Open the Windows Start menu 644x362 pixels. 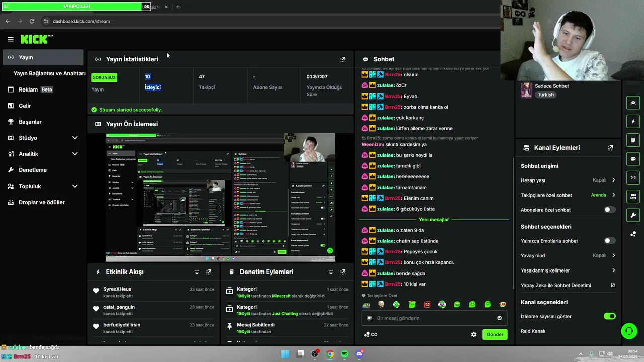pyautogui.click(x=285, y=354)
